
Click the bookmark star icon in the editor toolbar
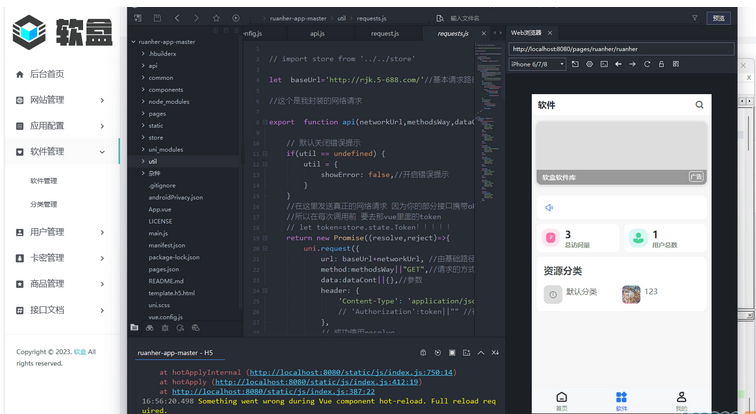click(216, 18)
